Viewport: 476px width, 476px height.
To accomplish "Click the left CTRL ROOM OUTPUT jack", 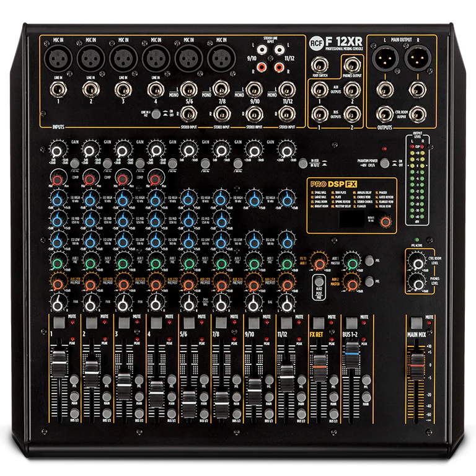I will coord(385,115).
